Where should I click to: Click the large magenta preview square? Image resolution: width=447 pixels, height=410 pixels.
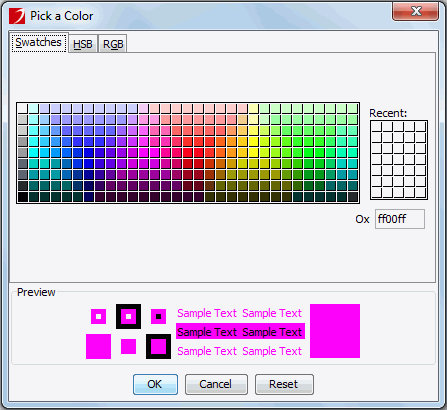(335, 331)
